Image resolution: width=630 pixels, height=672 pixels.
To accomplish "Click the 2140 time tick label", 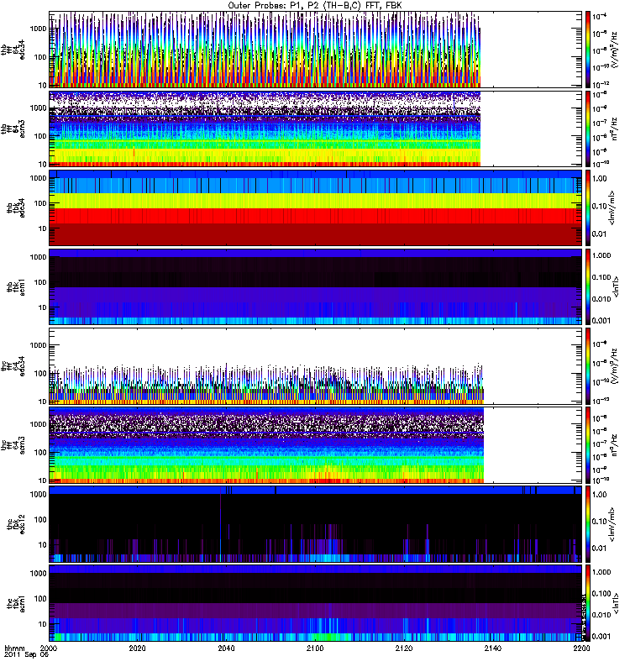I will [x=492, y=648].
